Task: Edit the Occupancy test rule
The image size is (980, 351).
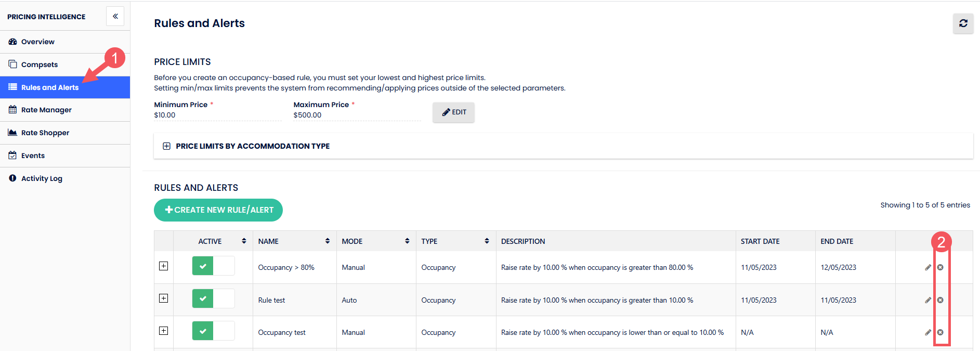Action: [928, 332]
